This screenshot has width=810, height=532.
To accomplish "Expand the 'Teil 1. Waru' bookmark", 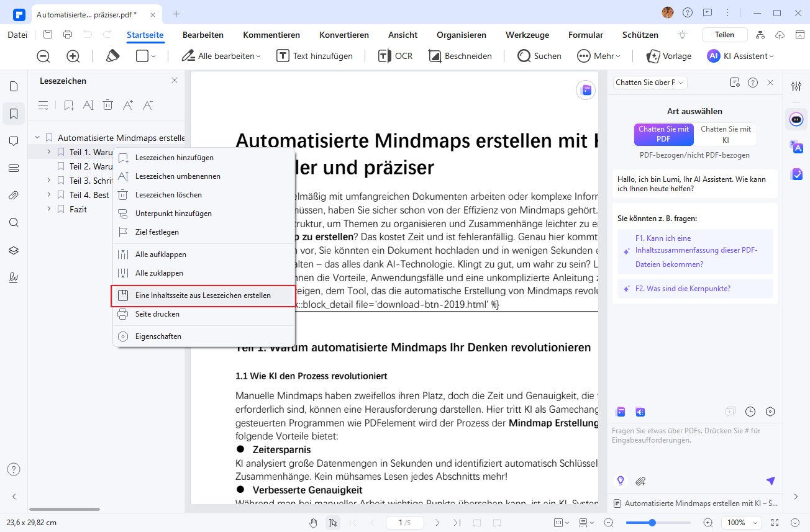I will pos(49,152).
